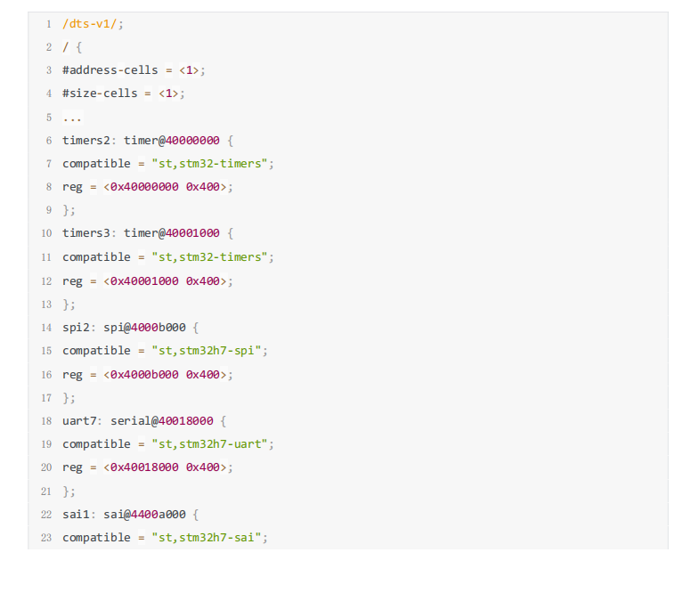Click the uart7 node label
Screen dimensions: 700x593
80,420
